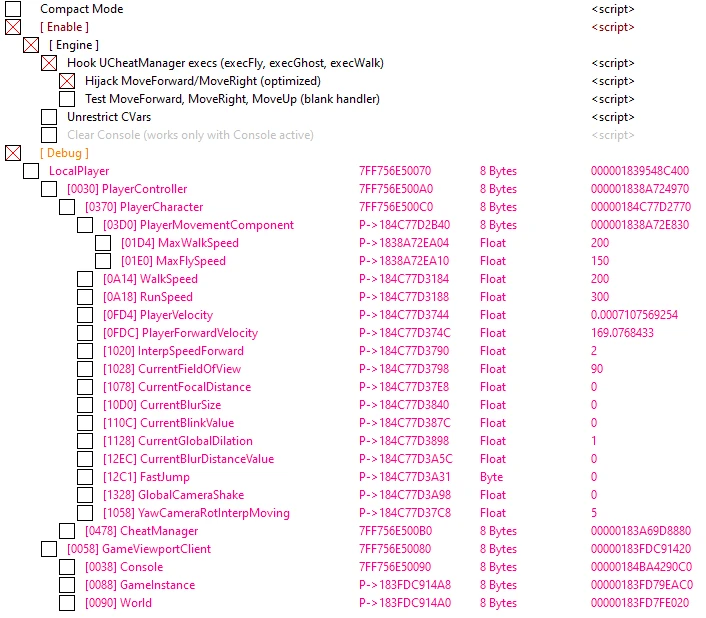Uncheck Hook UCheatManager execs checkbox

click(x=49, y=63)
